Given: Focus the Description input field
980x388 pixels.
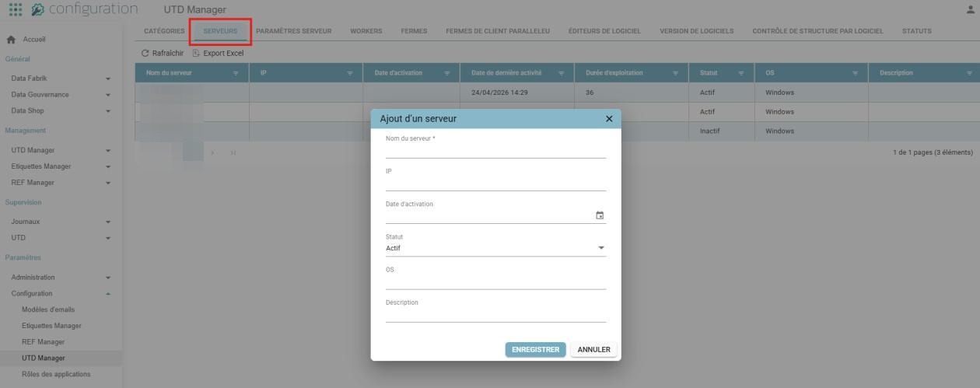Looking at the screenshot, I should (495, 313).
